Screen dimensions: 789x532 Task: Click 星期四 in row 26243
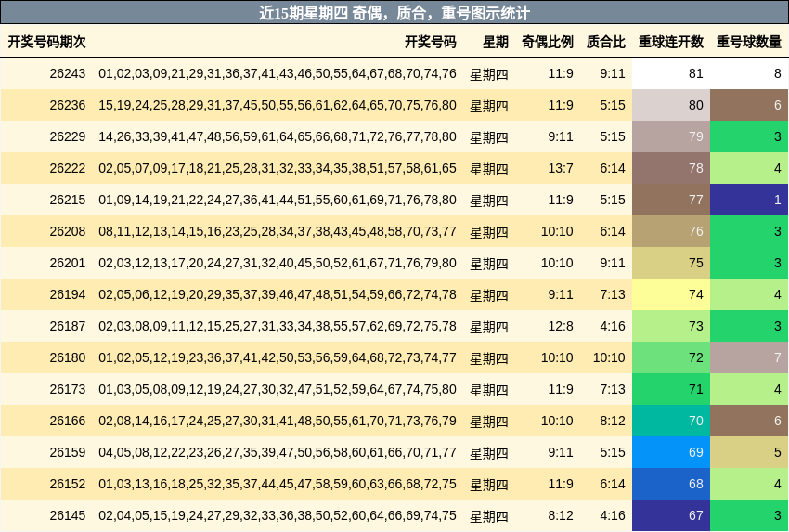[x=488, y=74]
